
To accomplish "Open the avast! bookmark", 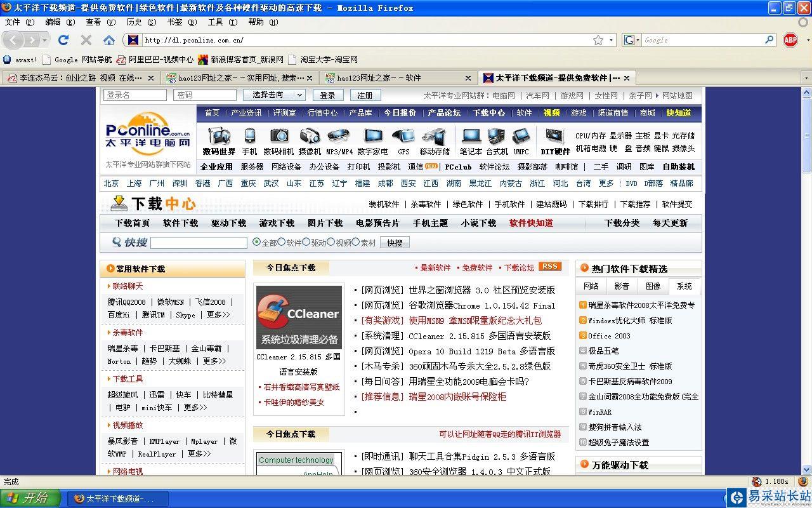I will [20, 60].
